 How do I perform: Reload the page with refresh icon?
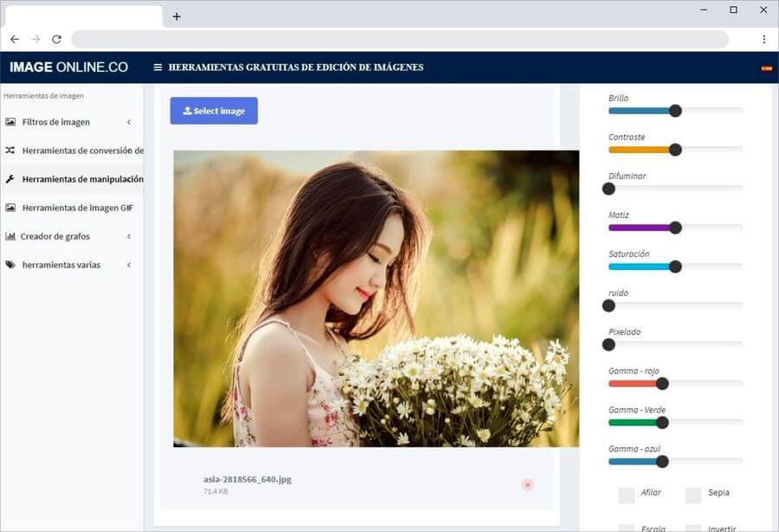pos(56,39)
